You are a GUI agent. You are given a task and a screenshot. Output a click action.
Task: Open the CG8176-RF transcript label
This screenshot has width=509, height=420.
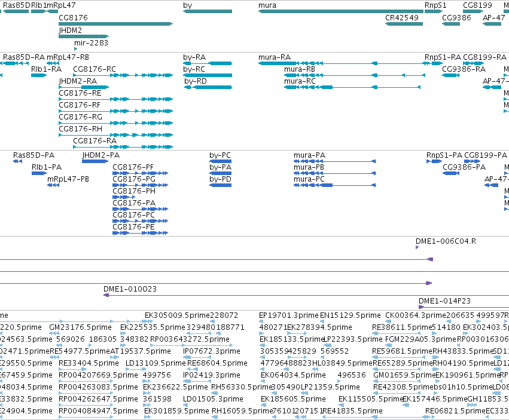point(80,105)
